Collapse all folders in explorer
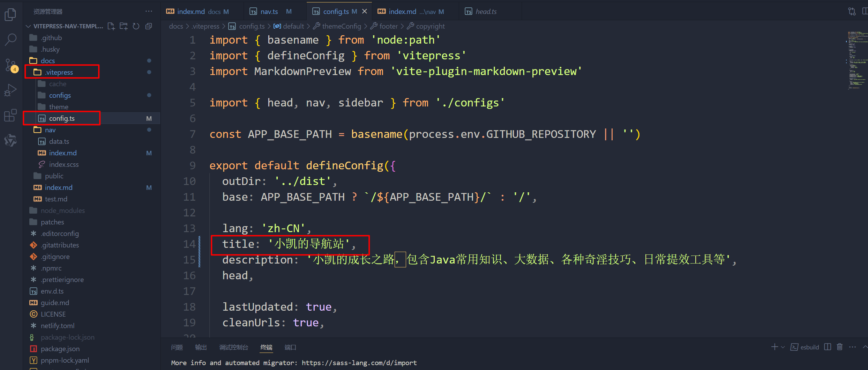Screen dimensions: 868x370 click(149, 26)
